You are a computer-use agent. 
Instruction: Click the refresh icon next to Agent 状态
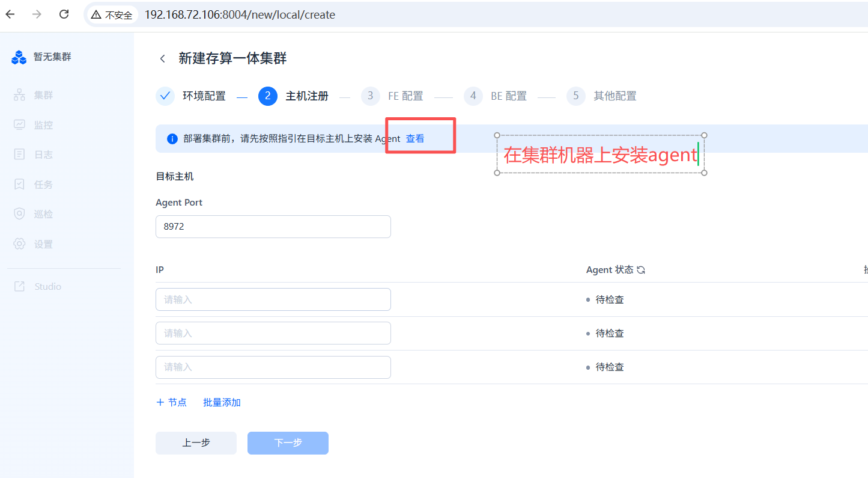(x=641, y=270)
